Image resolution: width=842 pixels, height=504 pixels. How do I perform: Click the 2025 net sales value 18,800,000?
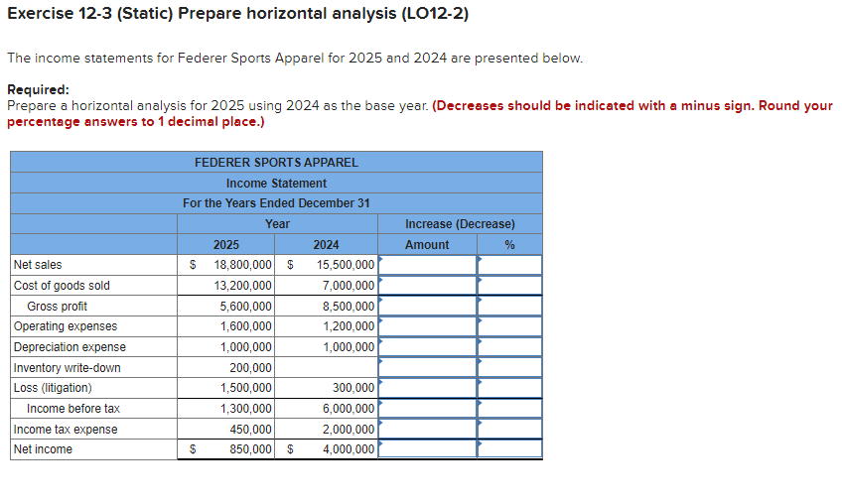click(242, 265)
